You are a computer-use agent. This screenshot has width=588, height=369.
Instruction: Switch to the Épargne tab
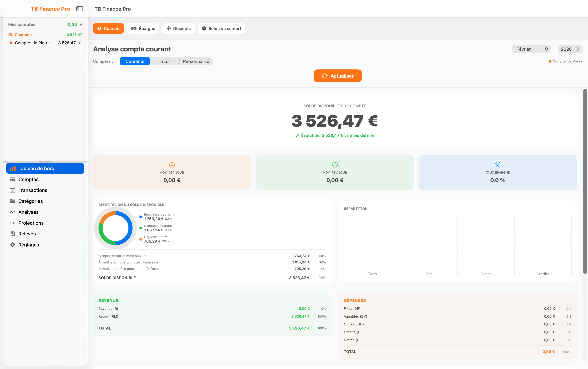[x=143, y=29]
